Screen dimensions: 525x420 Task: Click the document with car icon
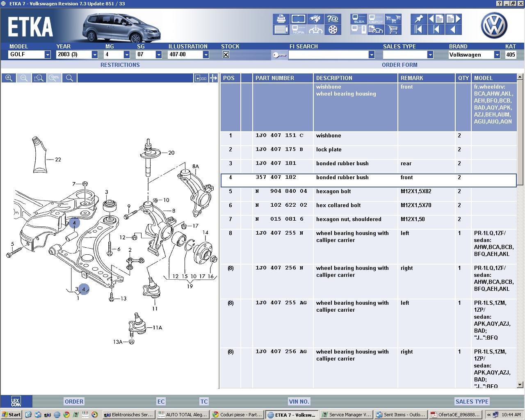pyautogui.click(x=376, y=30)
